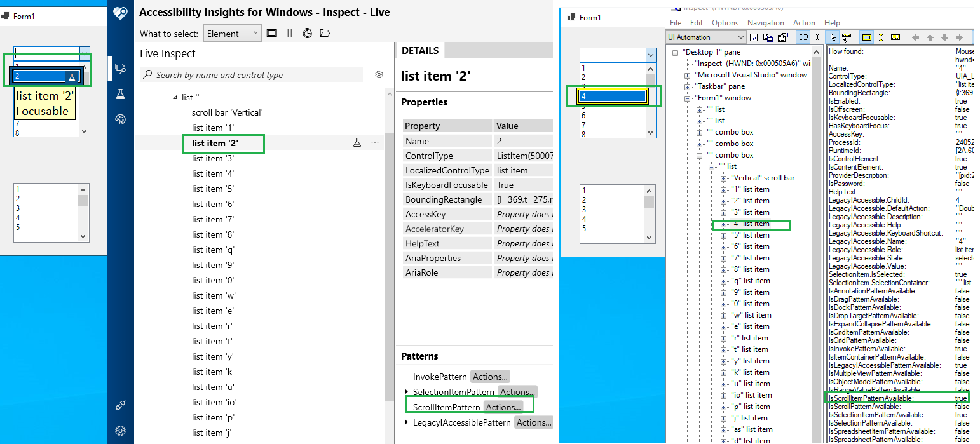Image resolution: width=980 pixels, height=444 pixels.
Task: Click the yellow keyboard icon in the Inspect toolbar
Action: (895, 37)
